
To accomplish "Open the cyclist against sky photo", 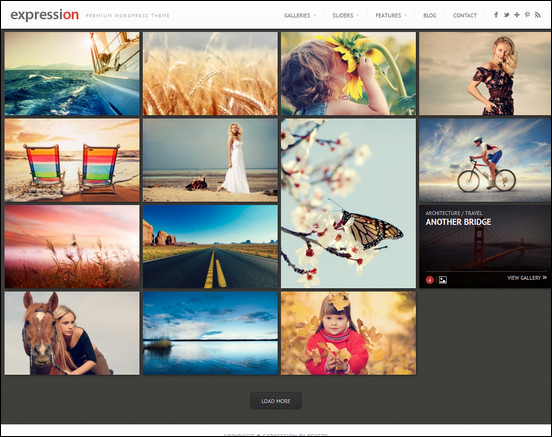I will (x=485, y=160).
